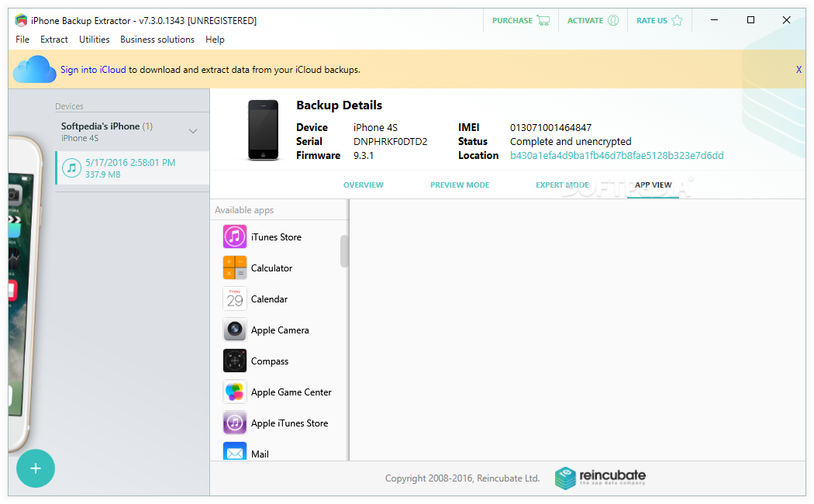
Task: Select the Compass app icon
Action: (235, 361)
